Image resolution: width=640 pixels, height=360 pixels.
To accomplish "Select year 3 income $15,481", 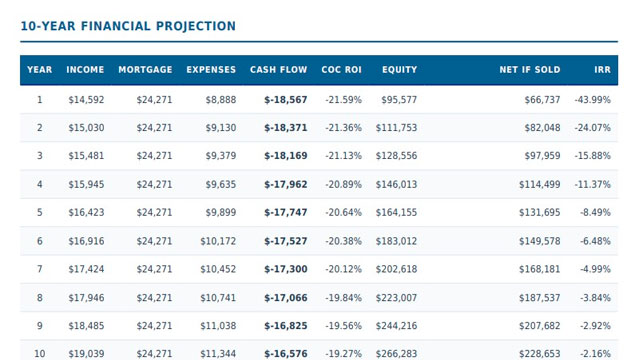I will tap(86, 156).
